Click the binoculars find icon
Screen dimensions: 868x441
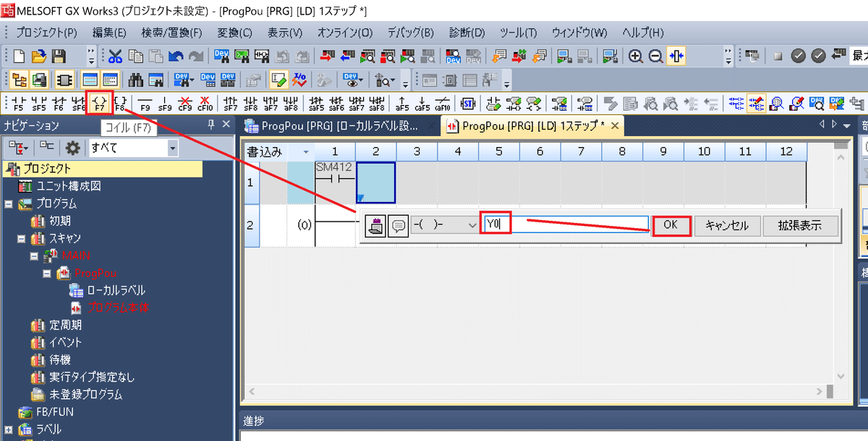[135, 80]
